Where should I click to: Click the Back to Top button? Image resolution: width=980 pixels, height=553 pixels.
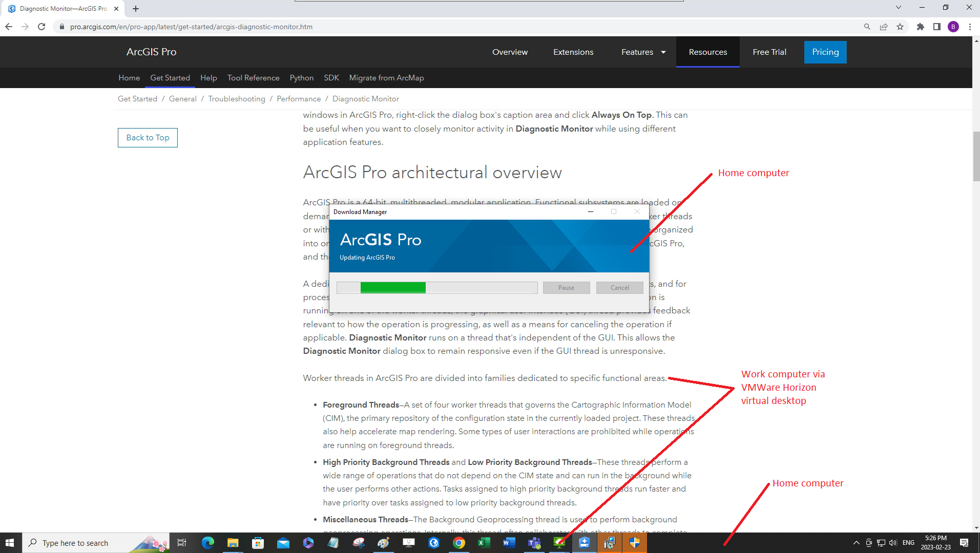(148, 138)
